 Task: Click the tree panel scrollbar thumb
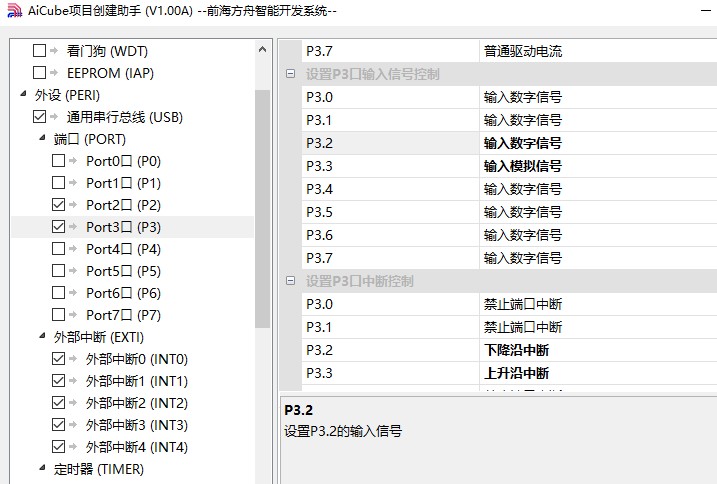coord(262,209)
